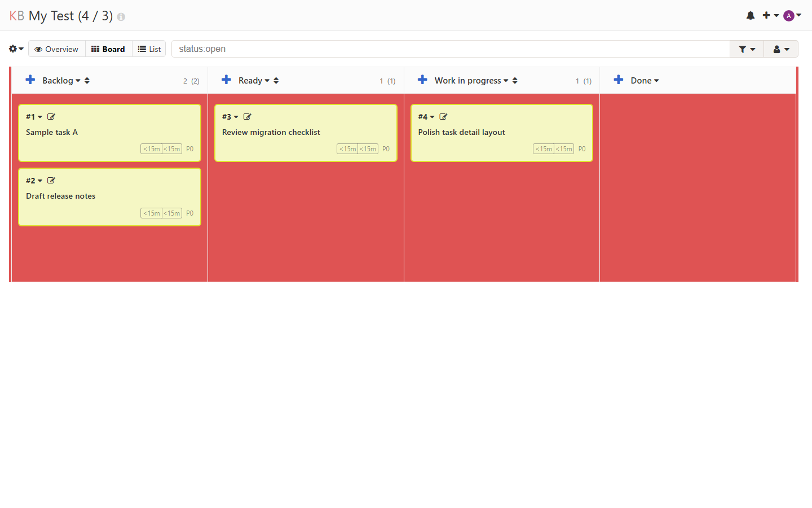
Task: Click the Backlog task count 2 (2)
Action: (x=191, y=81)
